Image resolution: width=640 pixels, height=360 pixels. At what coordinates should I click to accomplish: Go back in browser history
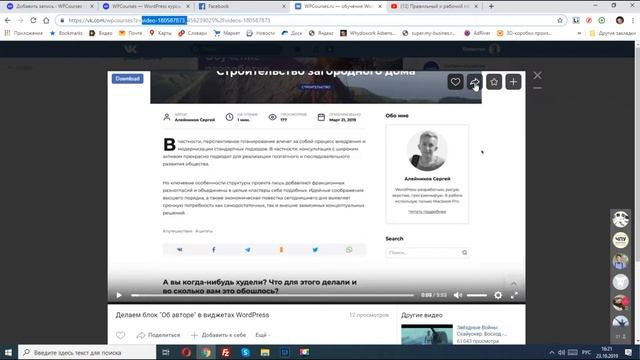[8, 20]
